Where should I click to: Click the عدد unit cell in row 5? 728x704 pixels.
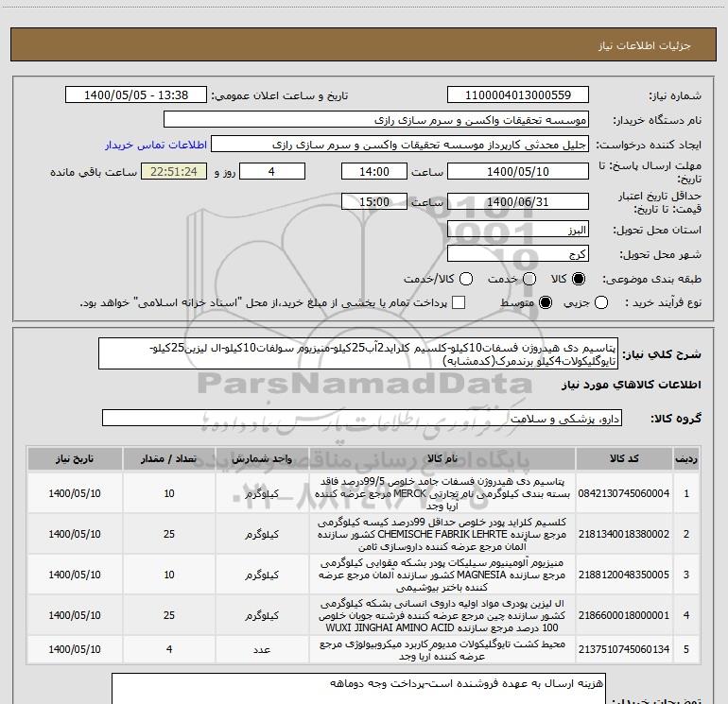262,650
